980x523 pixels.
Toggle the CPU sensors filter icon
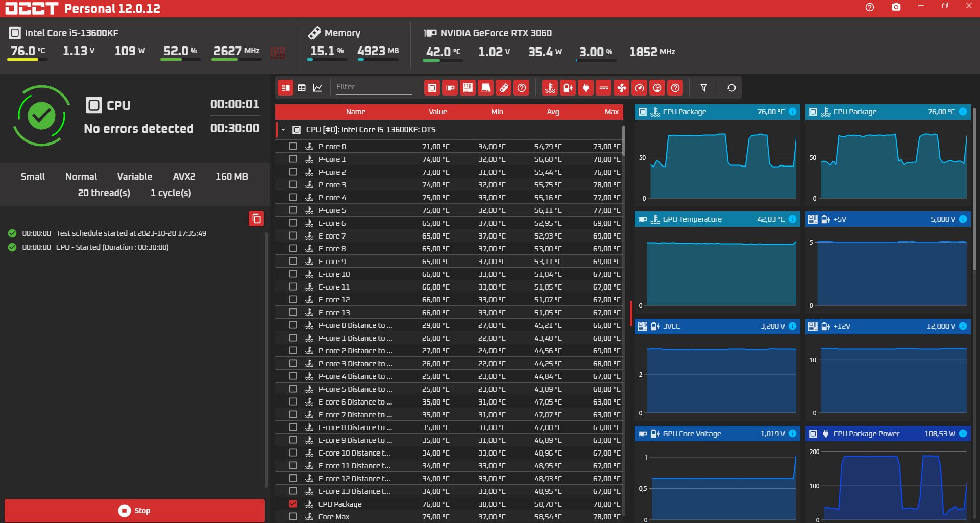pos(432,88)
